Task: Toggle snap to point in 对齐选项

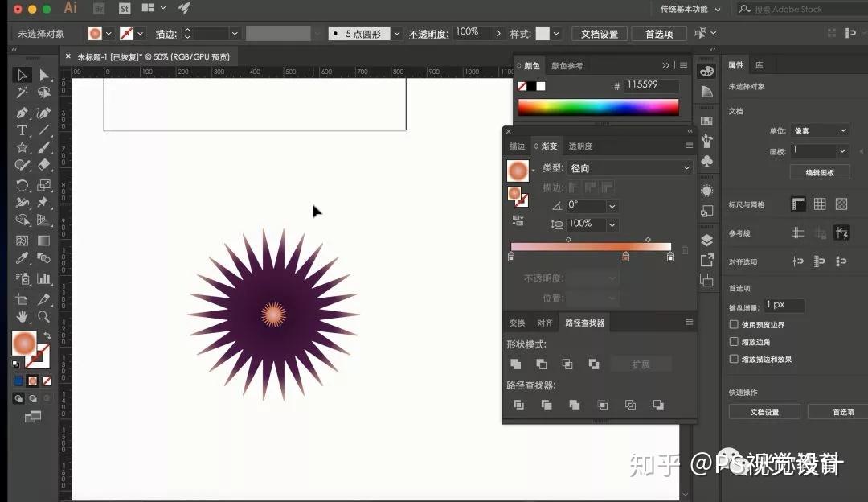Action: (798, 261)
